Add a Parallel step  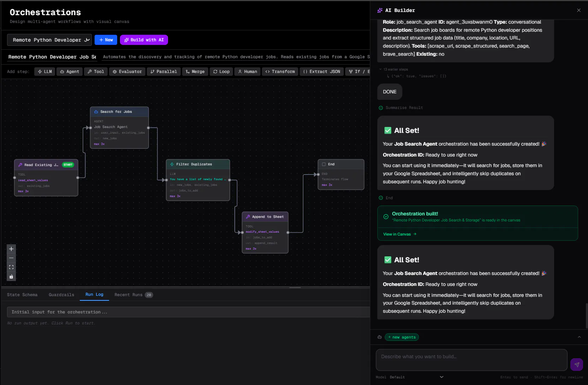pos(163,72)
